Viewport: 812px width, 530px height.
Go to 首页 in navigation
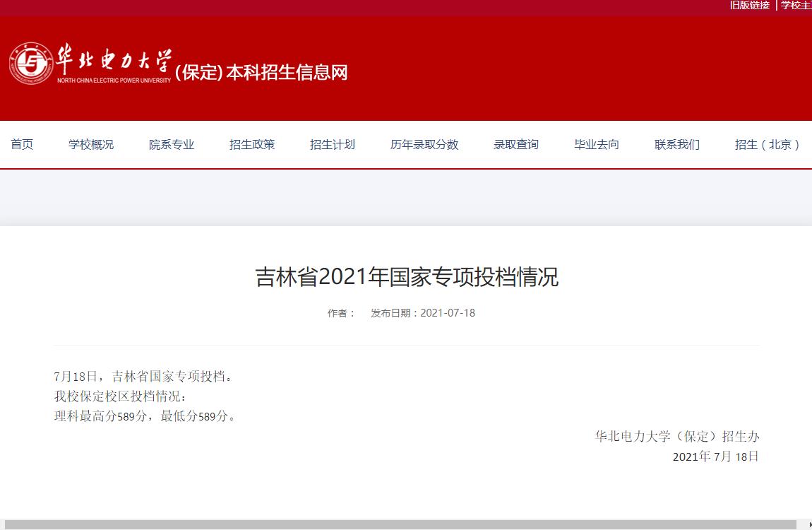click(22, 145)
